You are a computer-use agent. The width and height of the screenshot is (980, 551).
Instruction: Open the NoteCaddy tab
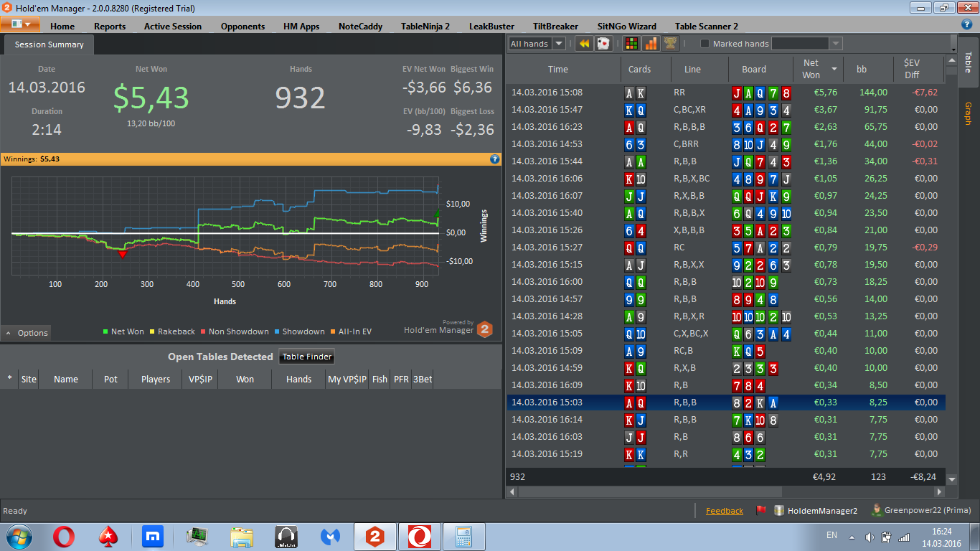pyautogui.click(x=360, y=26)
